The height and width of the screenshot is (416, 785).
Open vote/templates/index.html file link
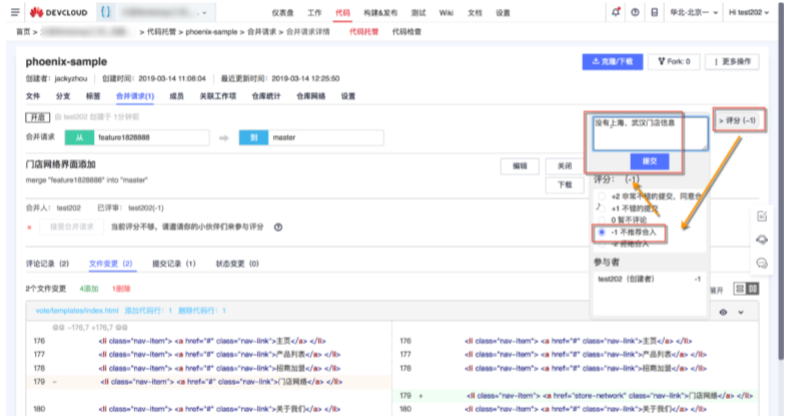pos(77,311)
